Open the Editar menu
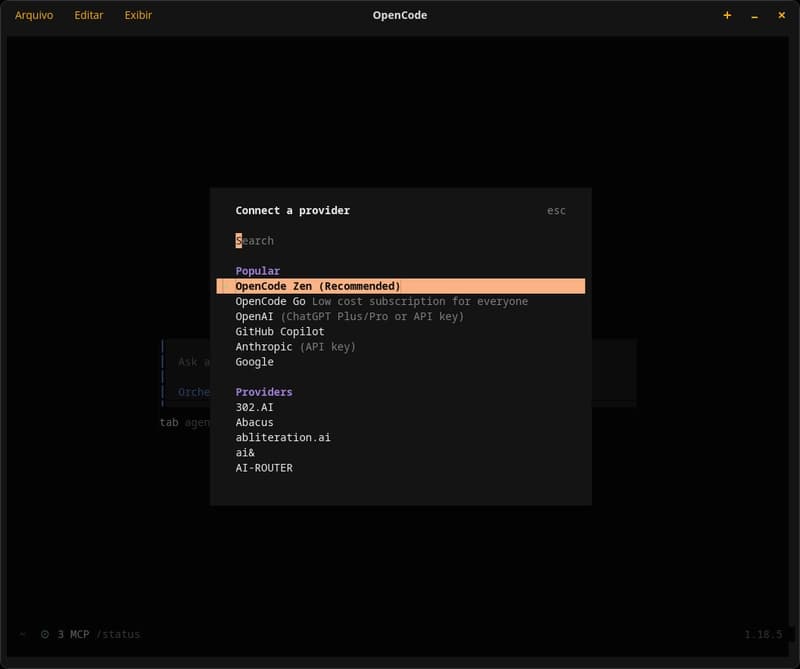The image size is (800, 669). [89, 15]
